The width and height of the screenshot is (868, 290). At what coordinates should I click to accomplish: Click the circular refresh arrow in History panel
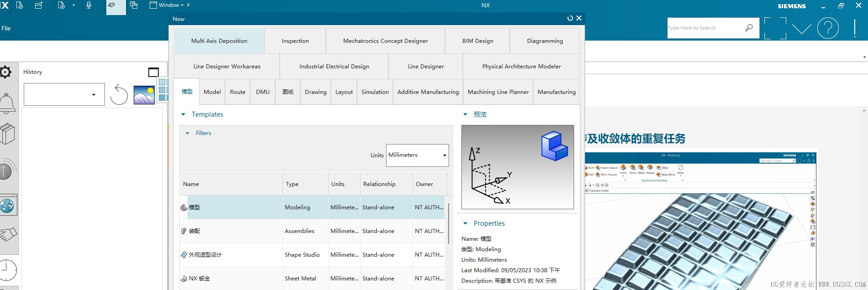pos(119,94)
